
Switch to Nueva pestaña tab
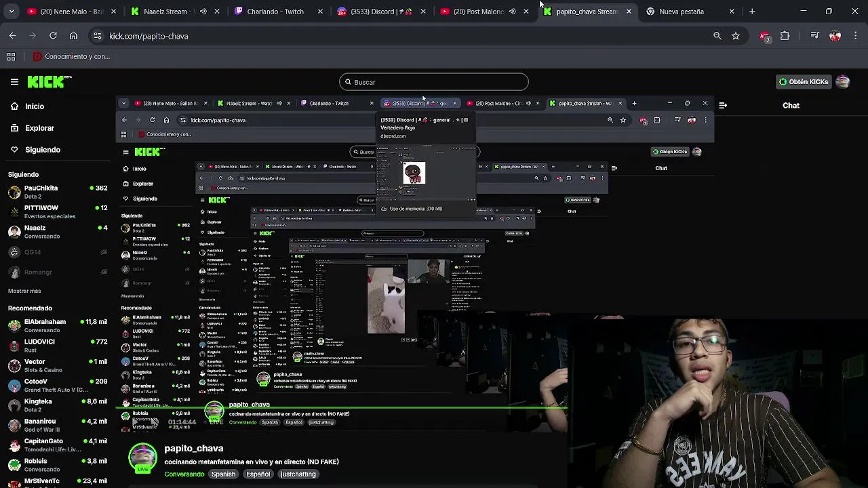pyautogui.click(x=689, y=12)
